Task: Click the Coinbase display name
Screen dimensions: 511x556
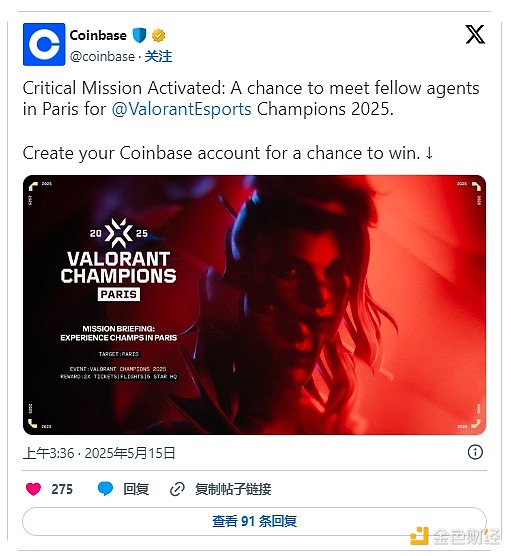Action: [x=98, y=35]
